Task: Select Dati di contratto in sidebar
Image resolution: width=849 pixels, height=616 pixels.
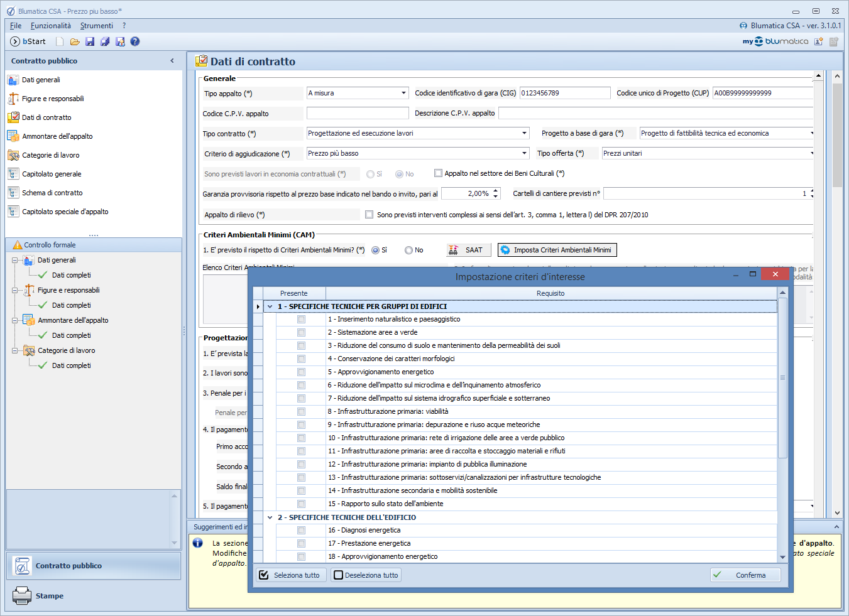Action: [47, 117]
